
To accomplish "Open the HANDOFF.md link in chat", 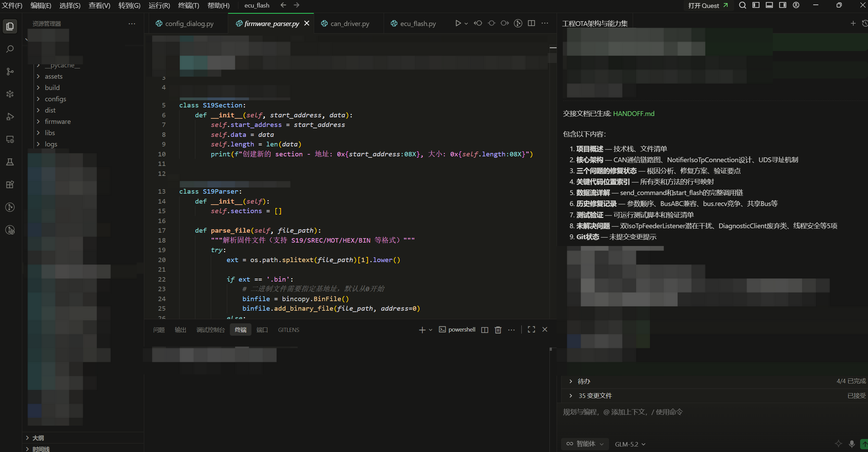I will 634,114.
